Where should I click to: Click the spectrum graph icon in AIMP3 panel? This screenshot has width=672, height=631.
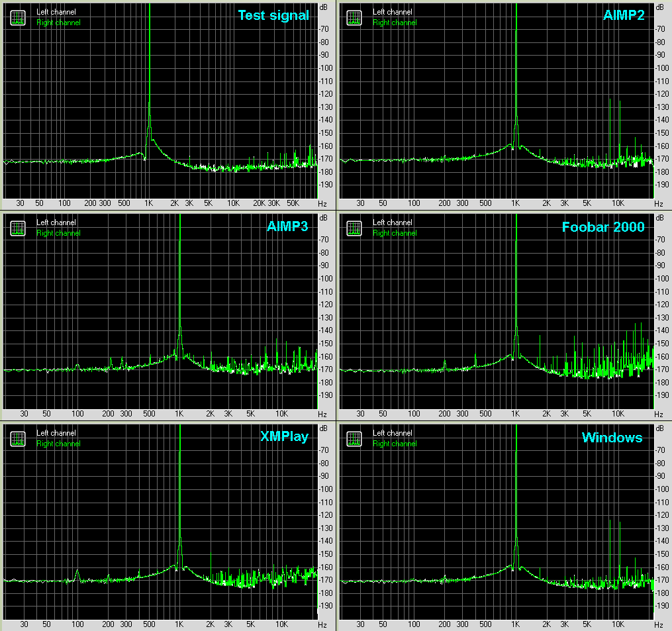point(18,228)
